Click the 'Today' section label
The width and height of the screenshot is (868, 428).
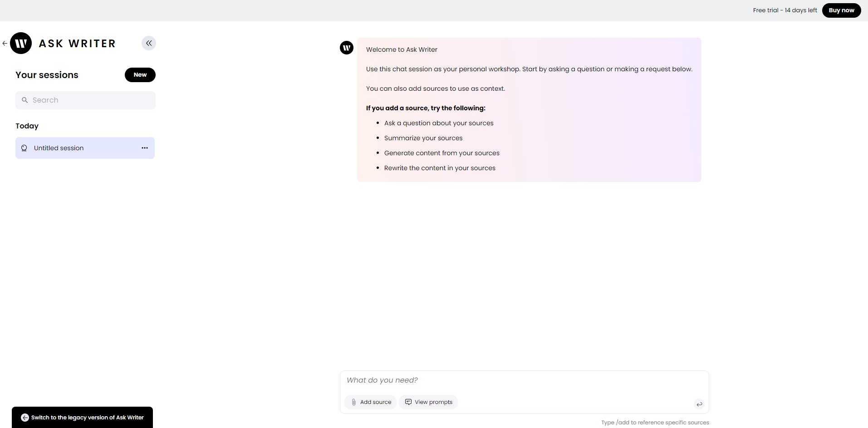click(27, 126)
